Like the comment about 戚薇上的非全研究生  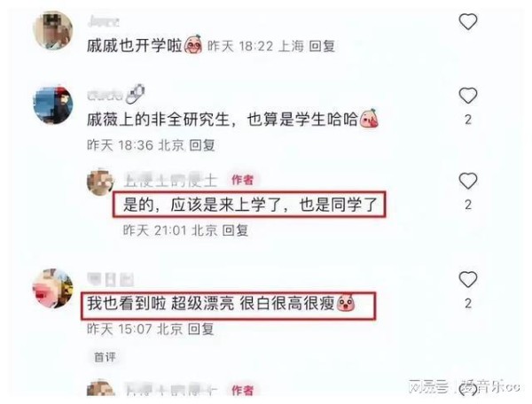tap(468, 96)
